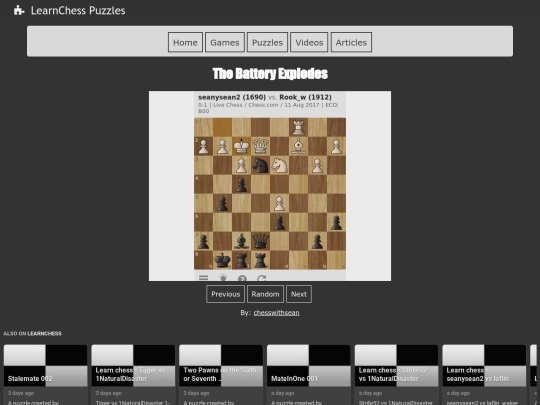This screenshot has height=405, width=540.
Task: Select the black pawn on rank 5
Action: pos(222,203)
